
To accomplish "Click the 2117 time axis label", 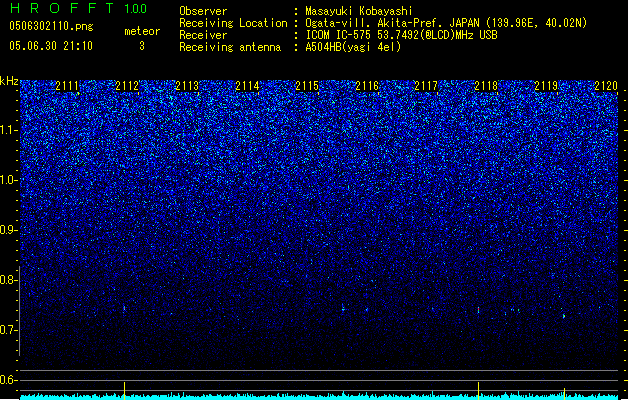I will click(426, 86).
